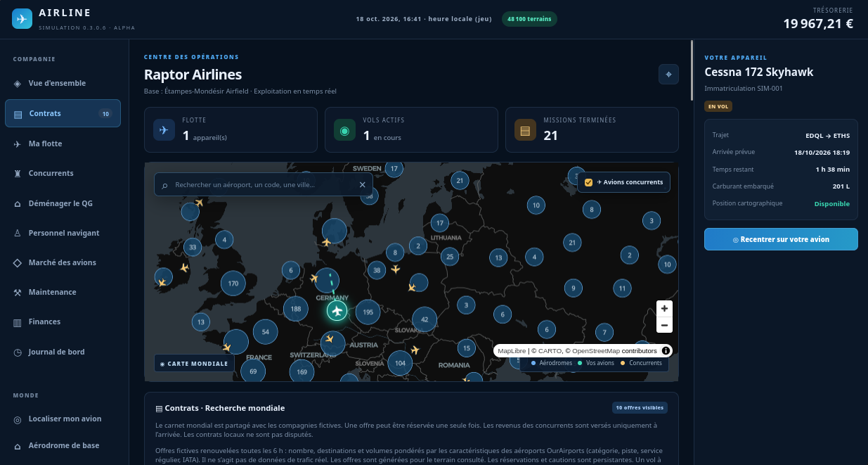Viewport: 868px width, 465px height.
Task: Click the main panel vertical scrollbar
Action: pos(692,70)
